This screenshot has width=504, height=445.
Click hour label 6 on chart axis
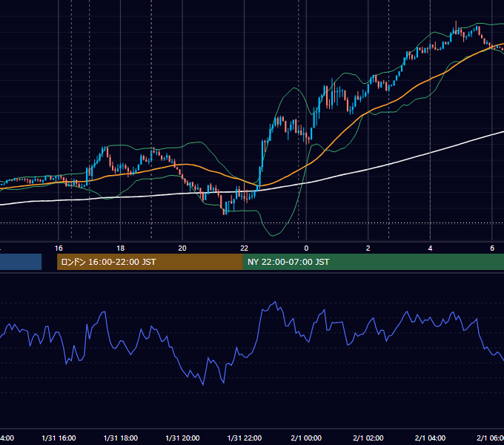pos(492,248)
